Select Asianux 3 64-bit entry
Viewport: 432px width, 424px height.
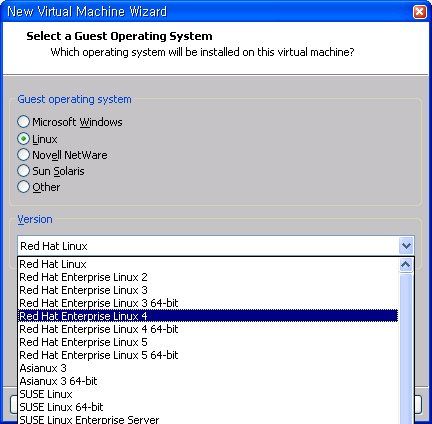pyautogui.click(x=208, y=381)
